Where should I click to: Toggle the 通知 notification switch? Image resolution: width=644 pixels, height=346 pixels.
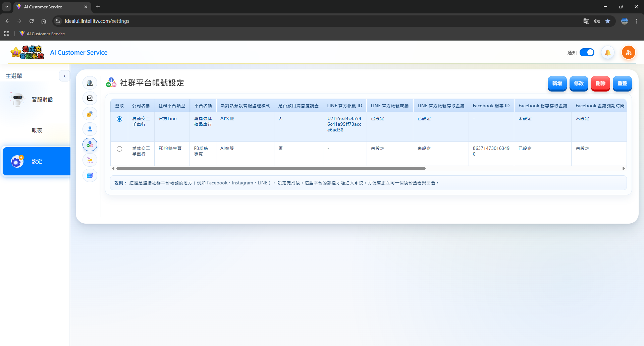coord(587,53)
